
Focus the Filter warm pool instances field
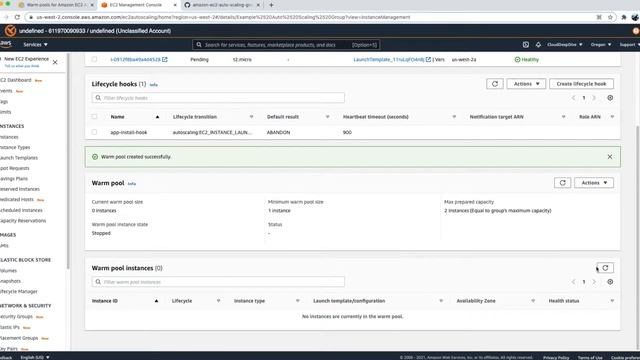(218, 282)
